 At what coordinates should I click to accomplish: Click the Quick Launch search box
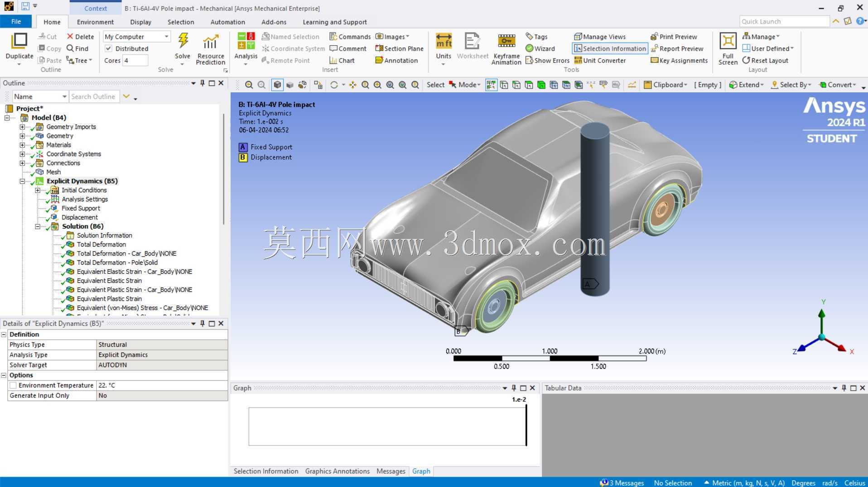coord(784,21)
